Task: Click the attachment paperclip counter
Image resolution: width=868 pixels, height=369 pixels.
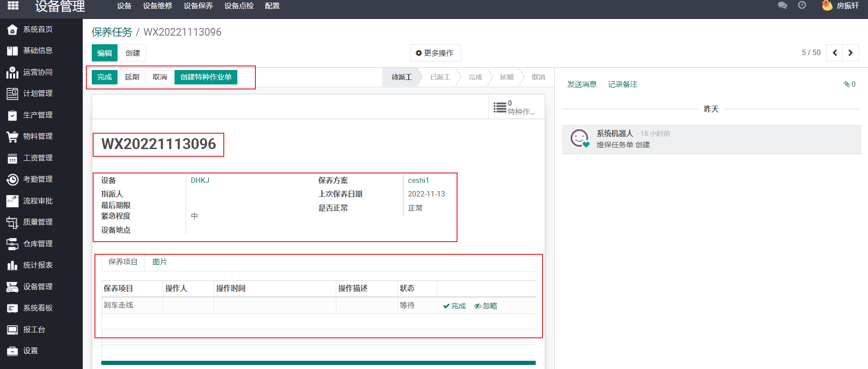Action: point(849,84)
